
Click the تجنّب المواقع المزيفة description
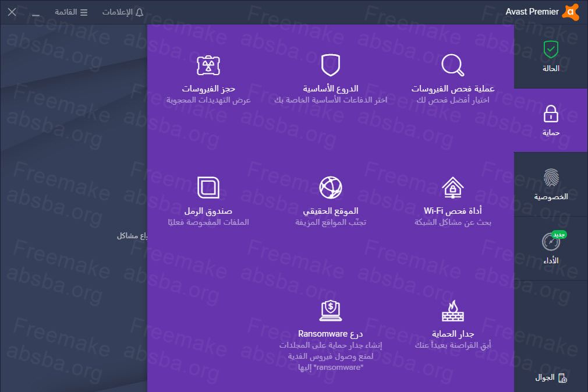coord(330,223)
